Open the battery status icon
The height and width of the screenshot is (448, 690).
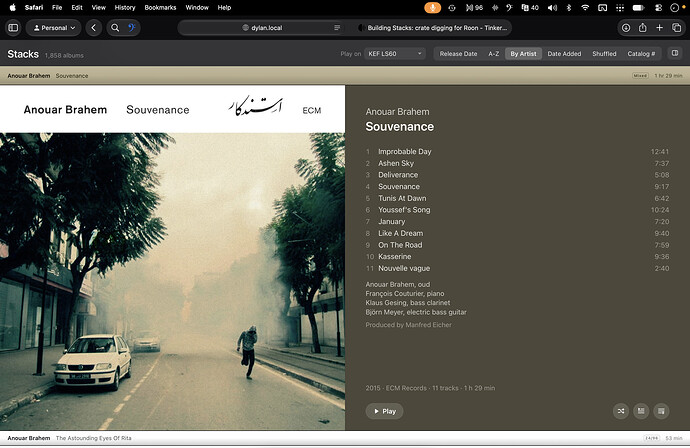[x=638, y=7]
